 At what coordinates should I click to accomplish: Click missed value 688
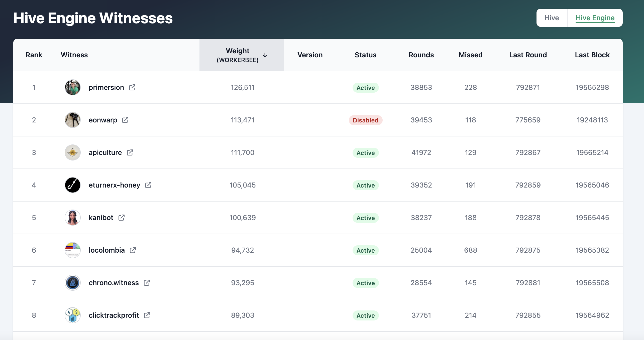point(471,250)
